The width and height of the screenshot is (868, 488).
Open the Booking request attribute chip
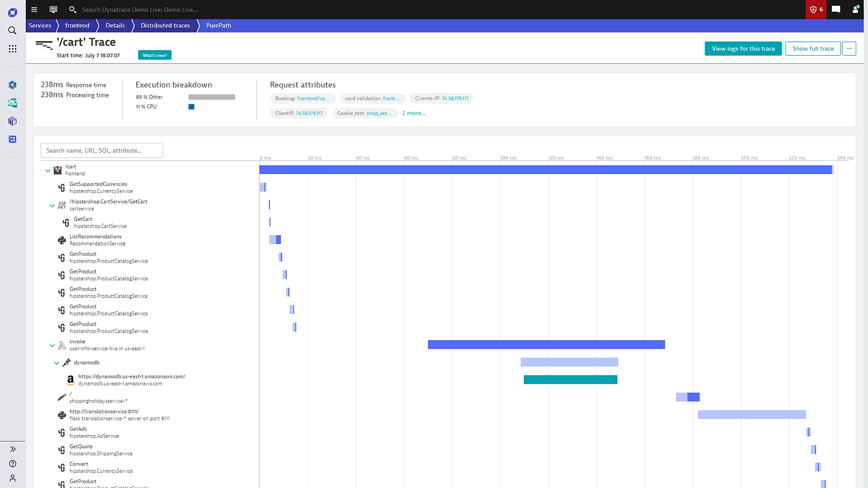(302, 98)
